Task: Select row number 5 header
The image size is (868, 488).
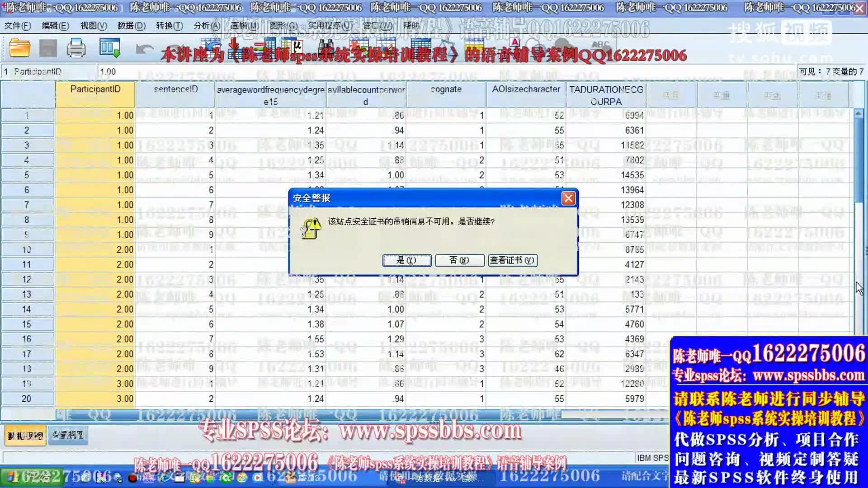Action: click(x=27, y=175)
